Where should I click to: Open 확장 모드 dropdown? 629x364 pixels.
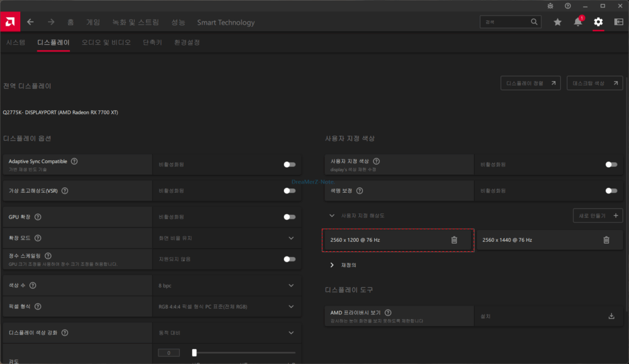[227, 238]
